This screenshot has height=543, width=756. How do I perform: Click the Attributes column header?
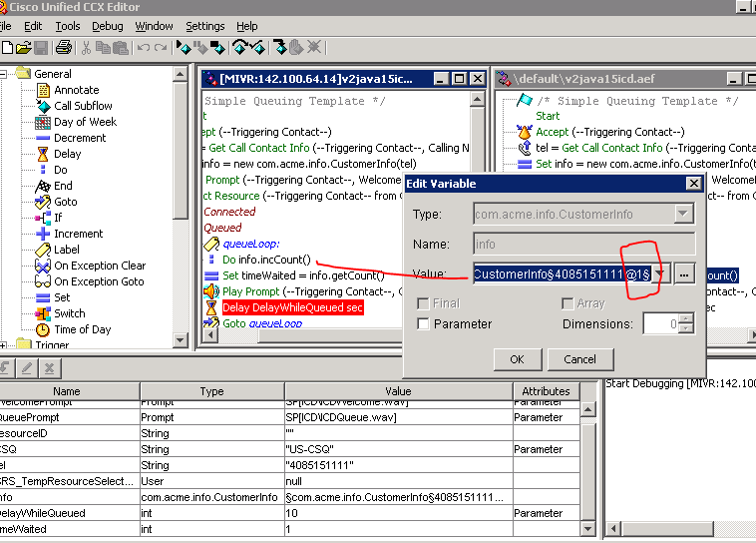[546, 391]
